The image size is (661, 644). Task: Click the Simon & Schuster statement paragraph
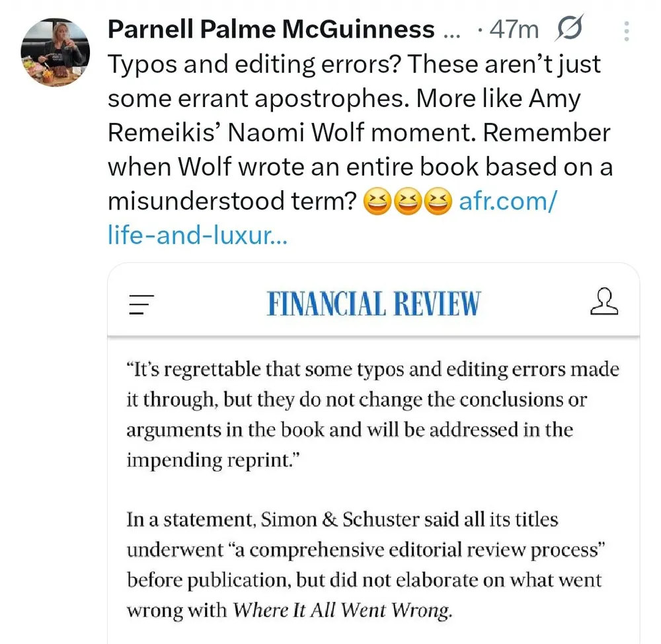pos(364,565)
